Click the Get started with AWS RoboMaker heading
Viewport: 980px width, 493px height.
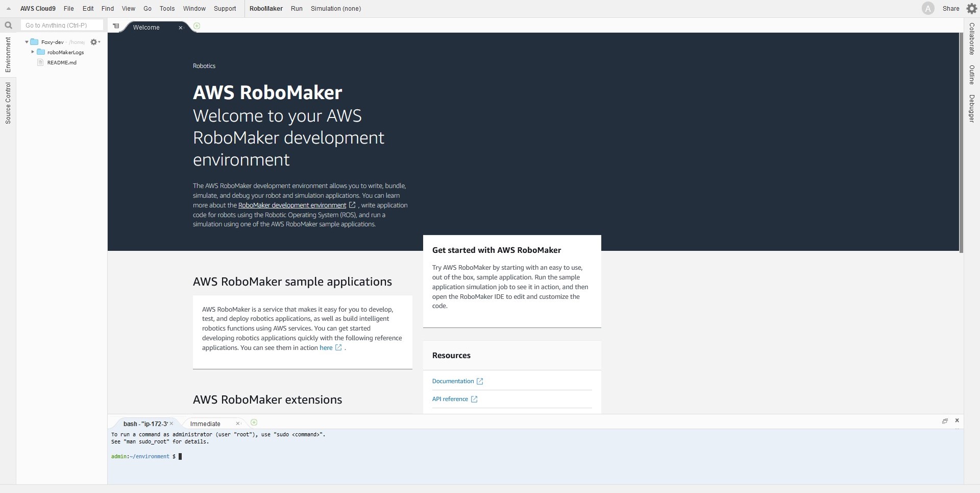497,250
